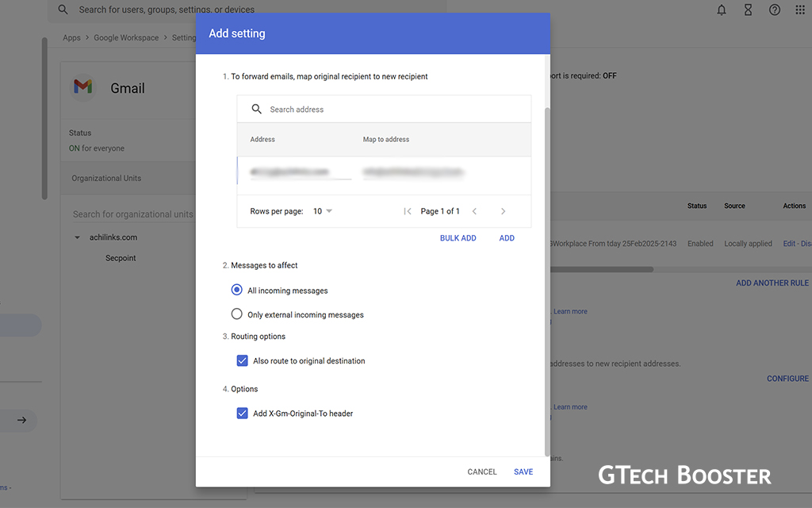The image size is (812, 508).
Task: Click the SAVE button
Action: pyautogui.click(x=523, y=471)
